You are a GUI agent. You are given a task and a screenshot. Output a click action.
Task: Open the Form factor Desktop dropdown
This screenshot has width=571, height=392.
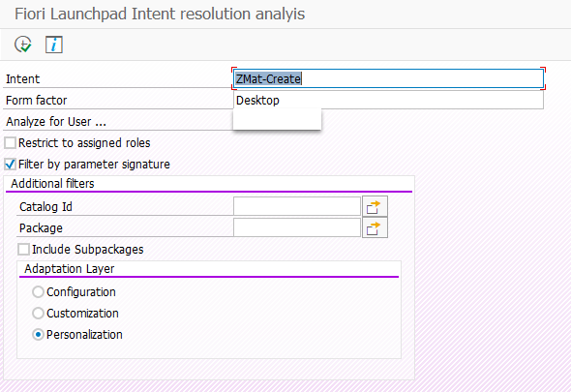pyautogui.click(x=388, y=101)
